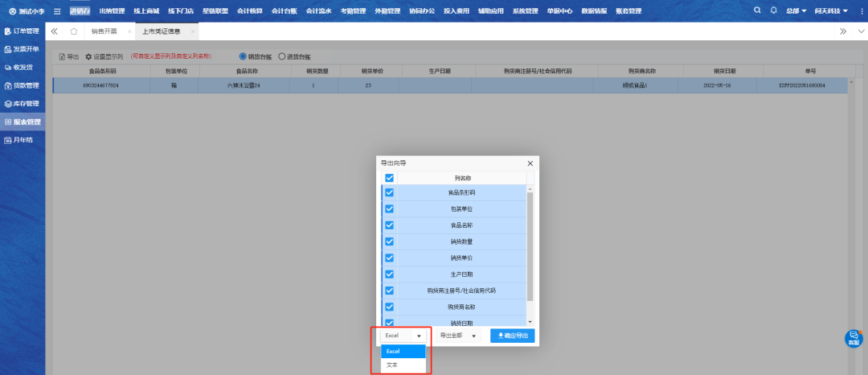Click the home icon tab
The width and height of the screenshot is (868, 375).
click(x=74, y=31)
